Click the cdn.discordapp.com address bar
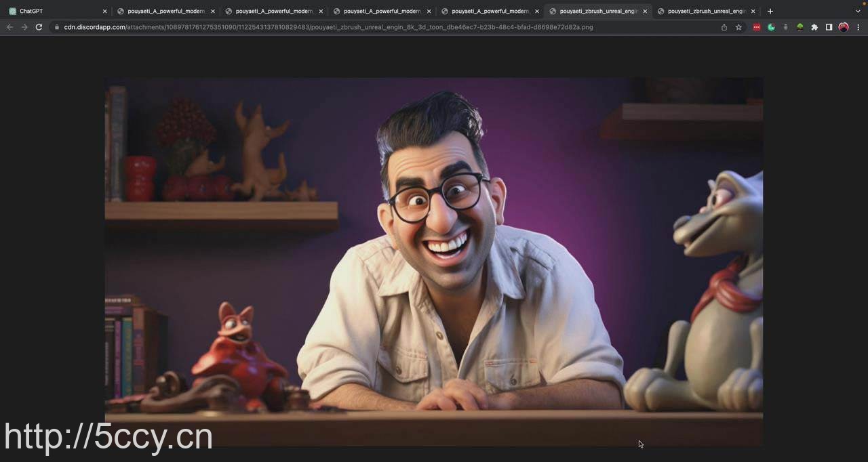Viewport: 868px width, 462px height. tap(339, 27)
